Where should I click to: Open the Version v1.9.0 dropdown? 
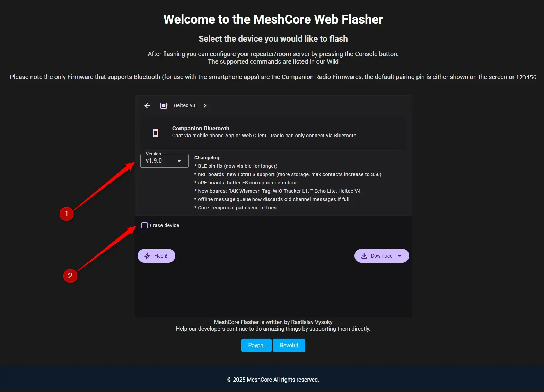point(165,161)
